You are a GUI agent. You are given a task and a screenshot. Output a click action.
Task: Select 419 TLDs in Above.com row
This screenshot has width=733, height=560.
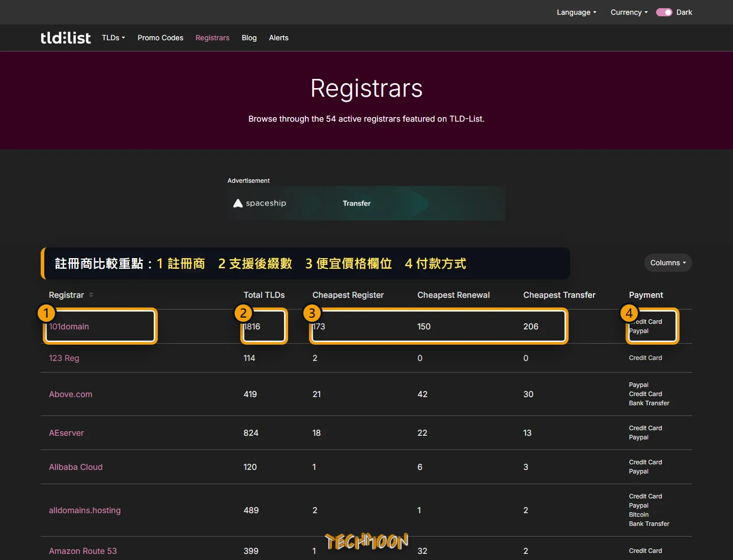coord(250,394)
